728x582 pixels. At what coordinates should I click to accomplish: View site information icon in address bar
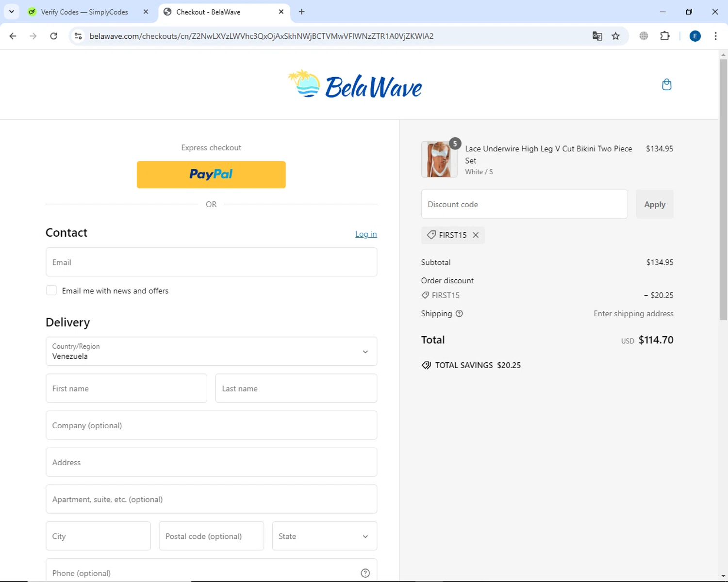tap(78, 36)
